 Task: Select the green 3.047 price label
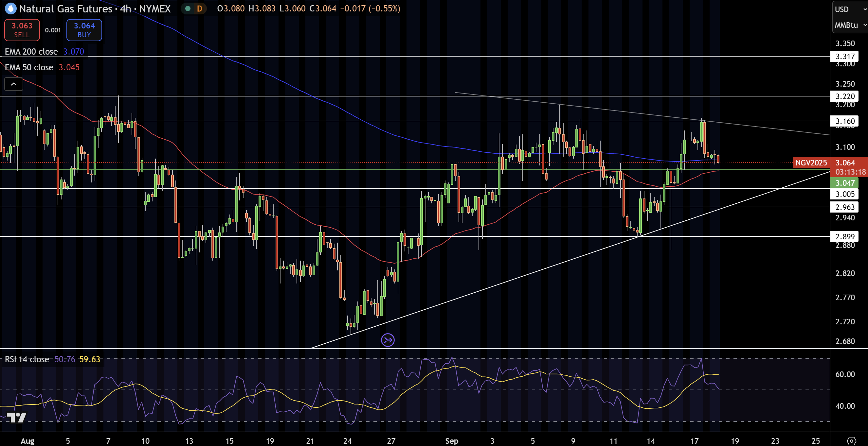pos(844,183)
